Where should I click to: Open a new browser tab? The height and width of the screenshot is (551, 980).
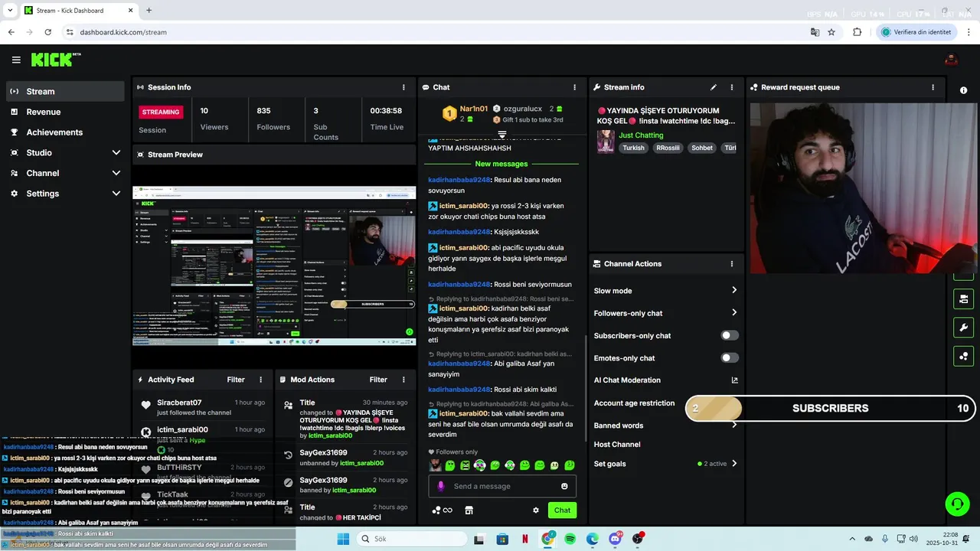tap(149, 10)
